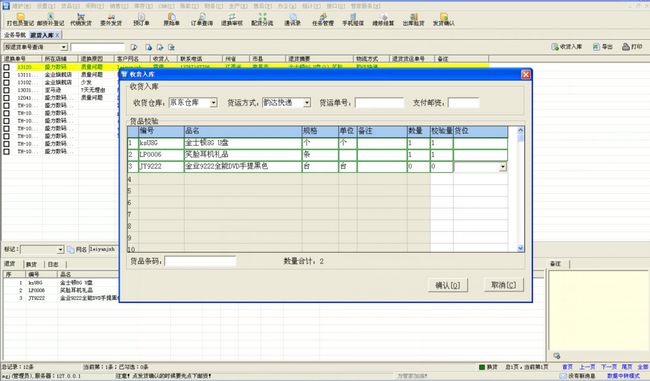Open 委外发货 toolbar icon

coord(111,19)
